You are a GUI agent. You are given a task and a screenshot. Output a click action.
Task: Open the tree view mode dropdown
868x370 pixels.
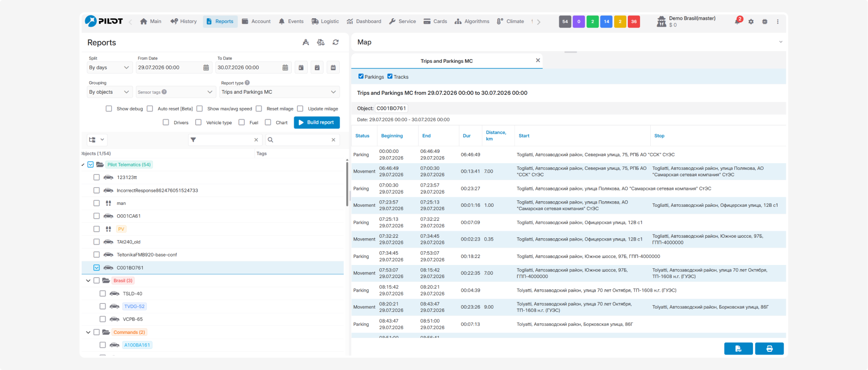point(97,140)
